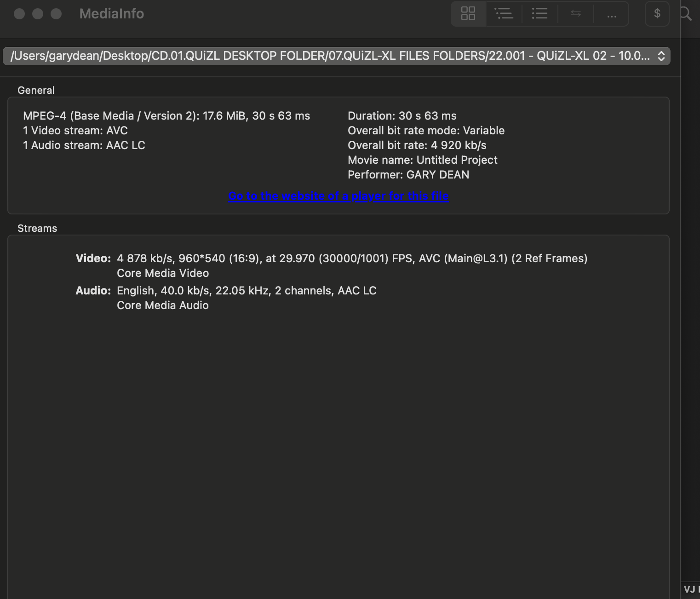Select 'Overall bit rate: 4 920 kb/s' line

(x=417, y=145)
